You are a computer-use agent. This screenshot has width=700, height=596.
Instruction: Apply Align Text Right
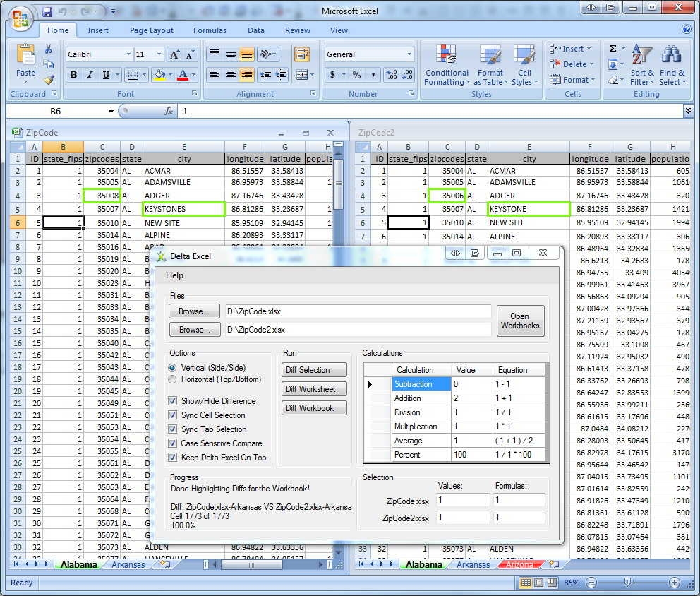pos(246,75)
